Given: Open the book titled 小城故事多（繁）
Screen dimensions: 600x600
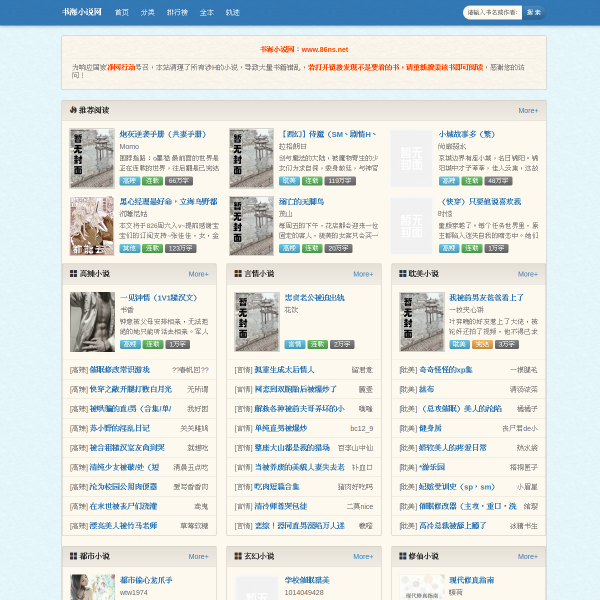Looking at the screenshot, I should pos(467,134).
